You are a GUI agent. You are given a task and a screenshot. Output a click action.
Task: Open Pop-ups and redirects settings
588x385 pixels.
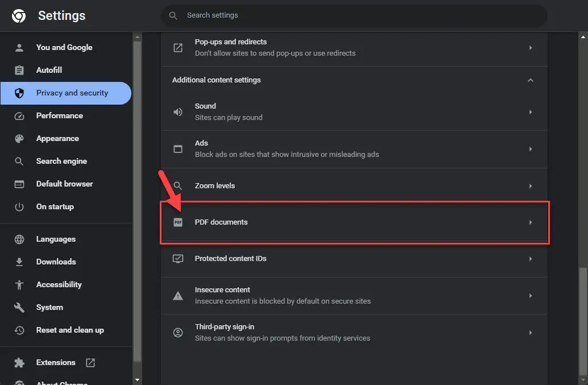tap(354, 48)
